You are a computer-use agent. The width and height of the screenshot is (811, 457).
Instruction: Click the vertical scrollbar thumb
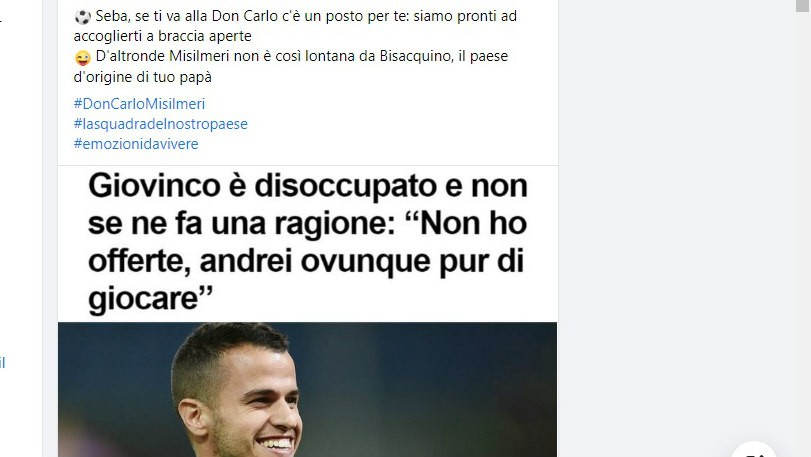point(803,5)
